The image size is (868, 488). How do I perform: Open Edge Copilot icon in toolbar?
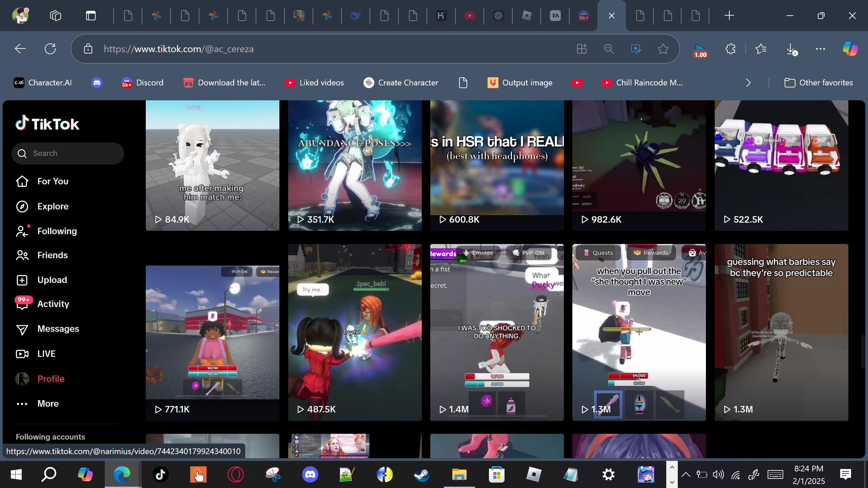pos(850,49)
